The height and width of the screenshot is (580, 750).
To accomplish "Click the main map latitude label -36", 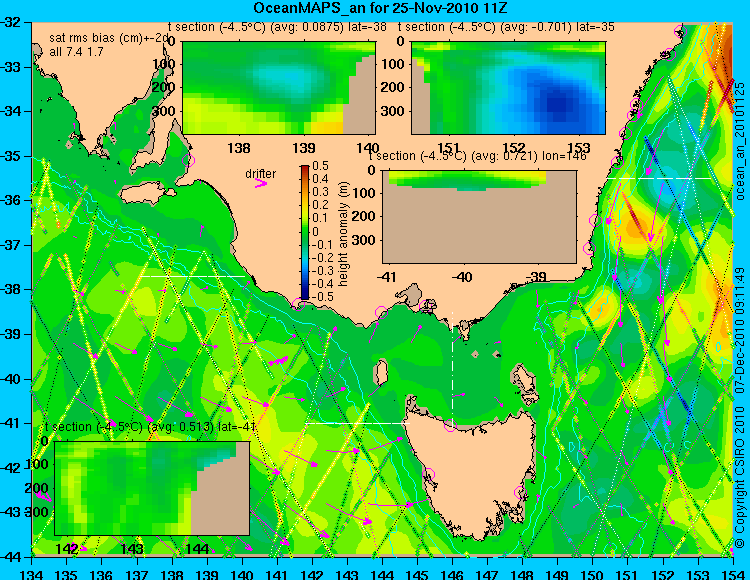I will (x=10, y=200).
